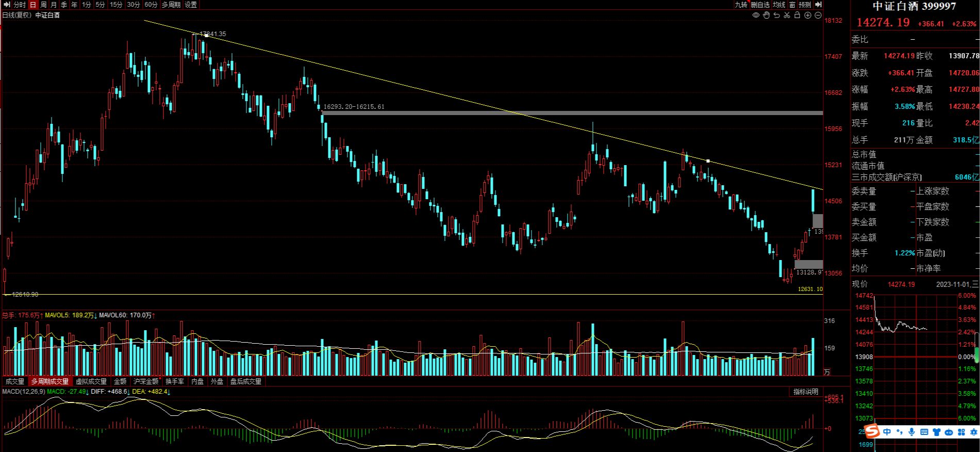Toggle Sogou Chinese input mode 中
Screen dimensions: 980x452
[x=887, y=432]
